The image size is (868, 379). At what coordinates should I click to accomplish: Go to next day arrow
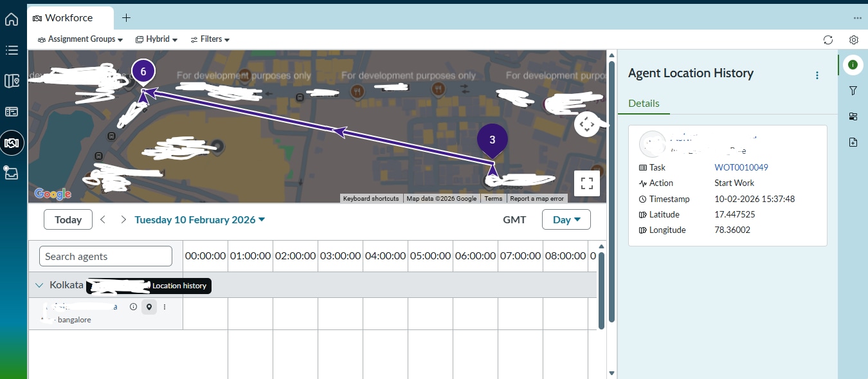[x=123, y=219]
